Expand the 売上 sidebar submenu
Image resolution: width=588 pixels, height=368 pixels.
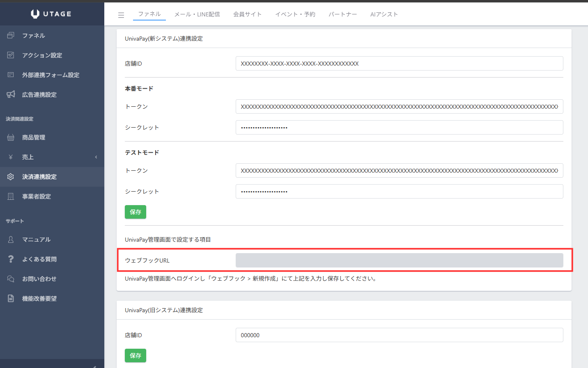[x=96, y=157]
